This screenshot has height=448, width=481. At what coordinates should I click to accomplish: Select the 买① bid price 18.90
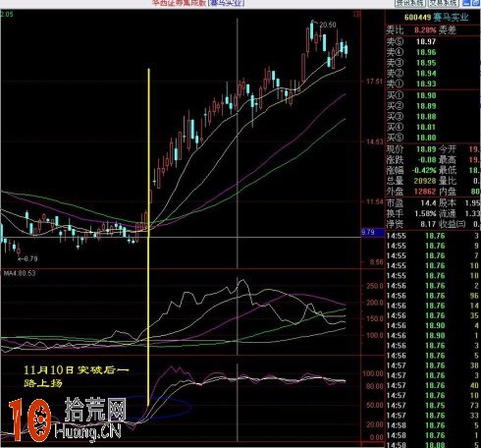point(426,95)
